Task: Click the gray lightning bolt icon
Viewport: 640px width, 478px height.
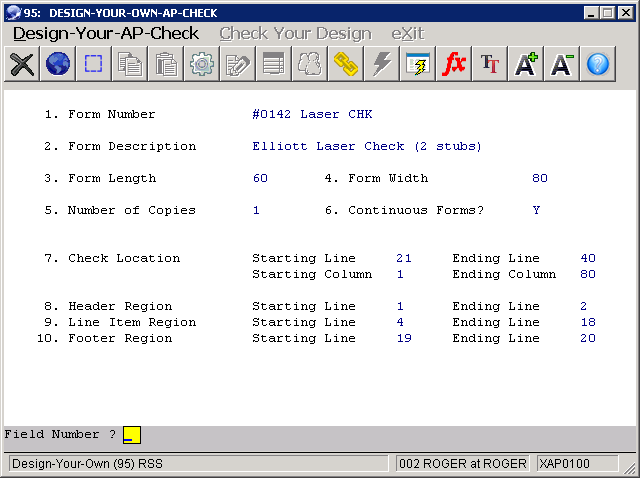Action: [382, 64]
